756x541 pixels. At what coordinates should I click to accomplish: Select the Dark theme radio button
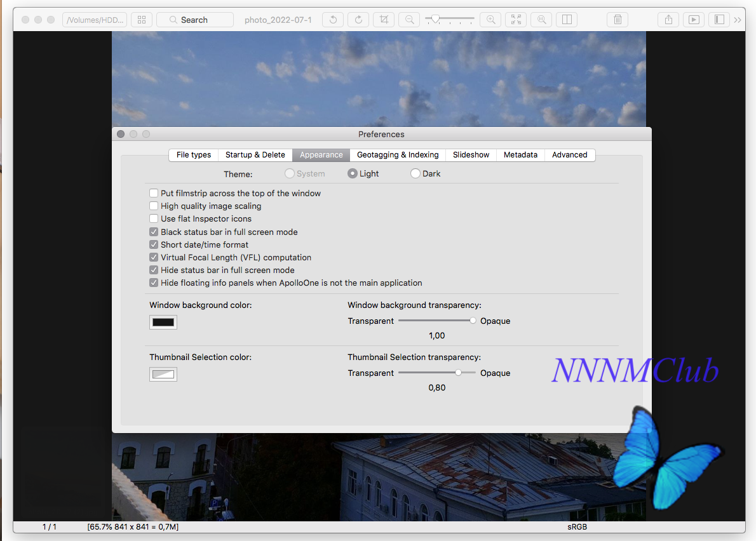415,173
